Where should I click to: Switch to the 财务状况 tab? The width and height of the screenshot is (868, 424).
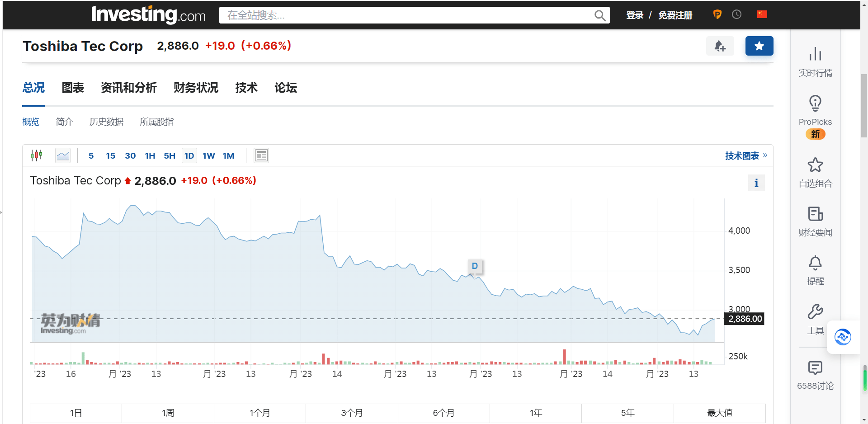[196, 88]
